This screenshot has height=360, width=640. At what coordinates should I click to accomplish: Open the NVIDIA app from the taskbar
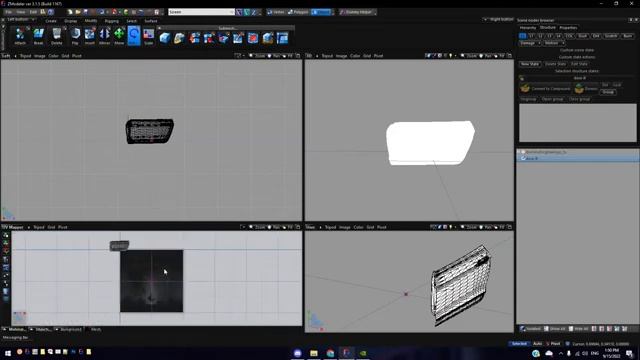pyautogui.click(x=363, y=353)
